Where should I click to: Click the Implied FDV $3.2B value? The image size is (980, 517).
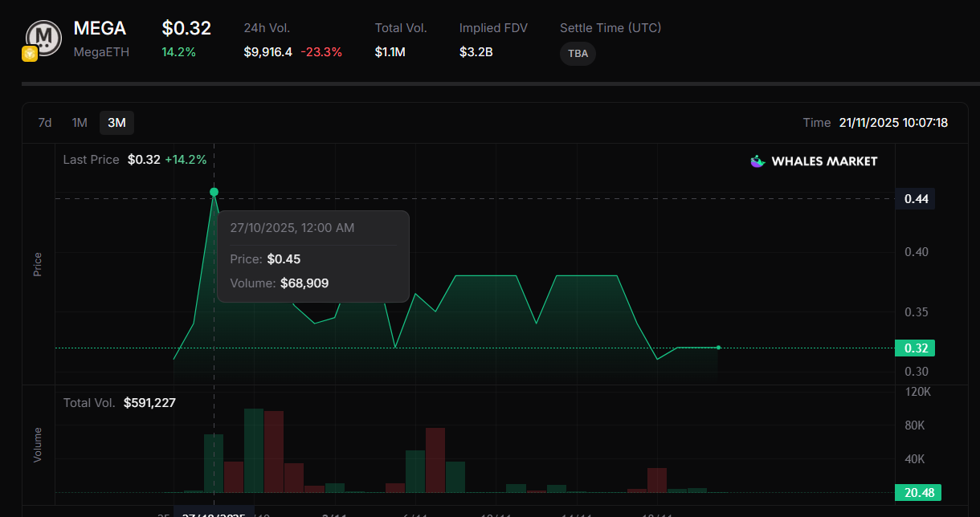[476, 51]
